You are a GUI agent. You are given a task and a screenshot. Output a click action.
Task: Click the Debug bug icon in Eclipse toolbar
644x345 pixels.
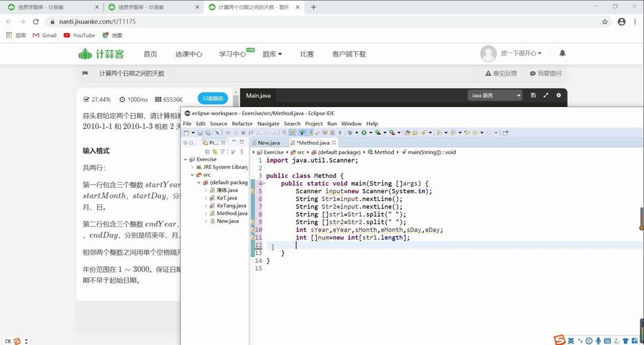click(351, 132)
